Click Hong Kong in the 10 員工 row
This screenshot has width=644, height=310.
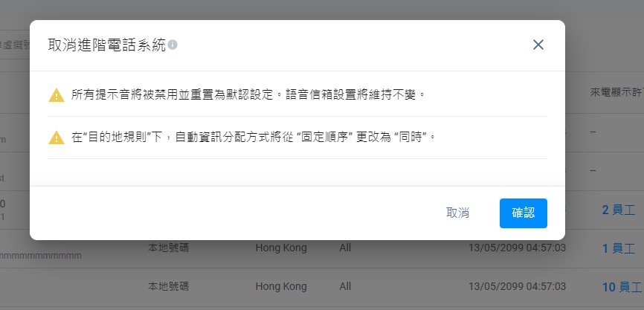pyautogui.click(x=281, y=286)
